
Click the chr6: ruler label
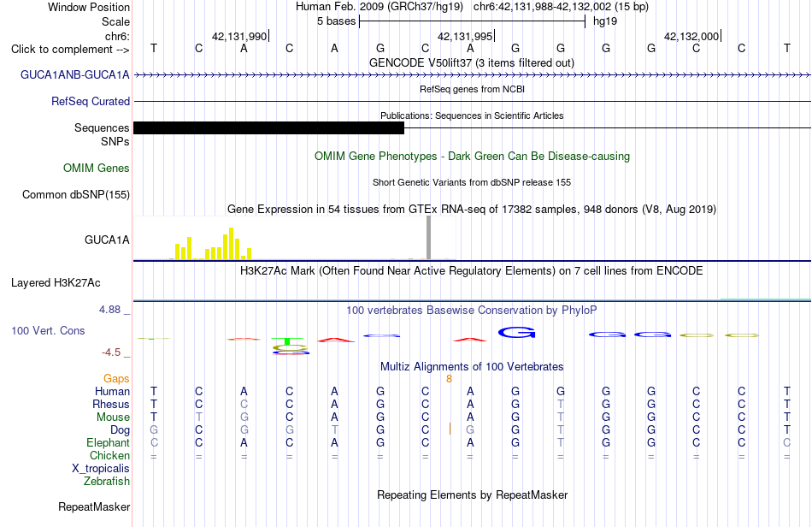(x=117, y=36)
